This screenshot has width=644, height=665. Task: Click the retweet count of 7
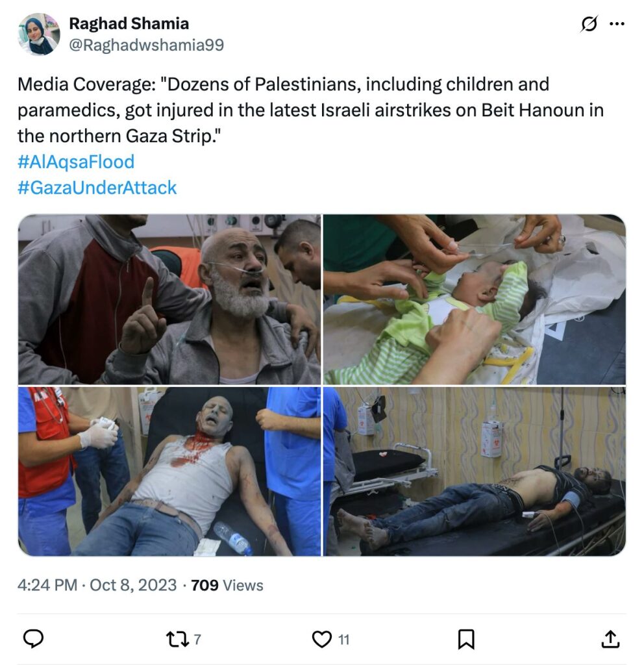(197, 640)
